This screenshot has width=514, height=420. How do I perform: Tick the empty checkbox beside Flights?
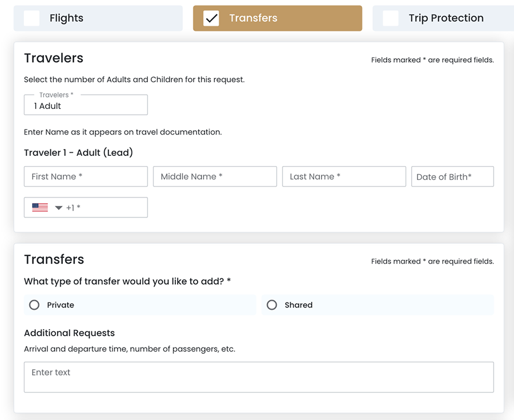point(32,18)
